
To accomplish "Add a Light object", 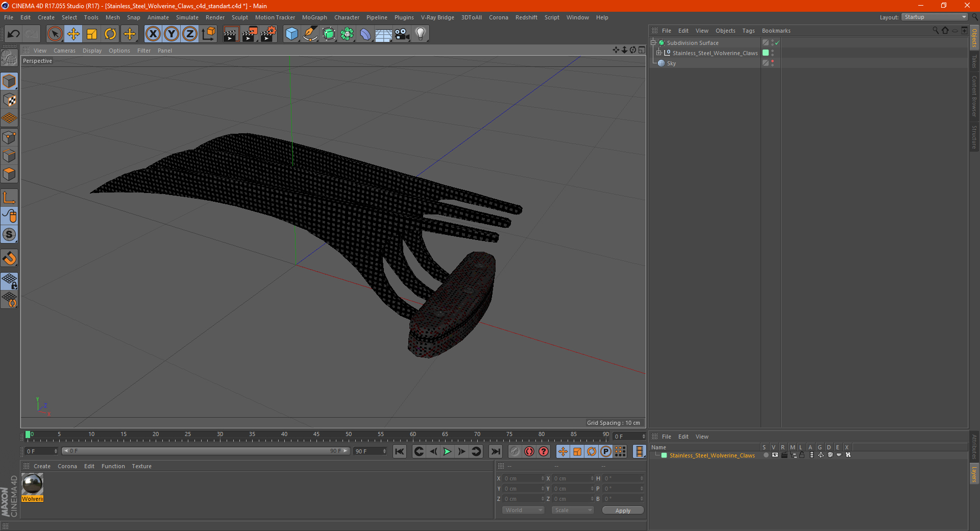I will [420, 34].
